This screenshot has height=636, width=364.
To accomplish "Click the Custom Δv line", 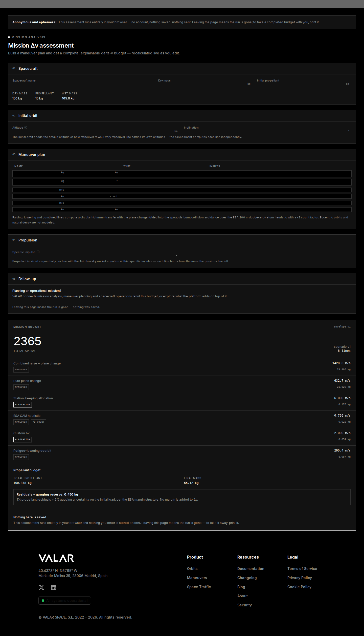I will (182, 437).
